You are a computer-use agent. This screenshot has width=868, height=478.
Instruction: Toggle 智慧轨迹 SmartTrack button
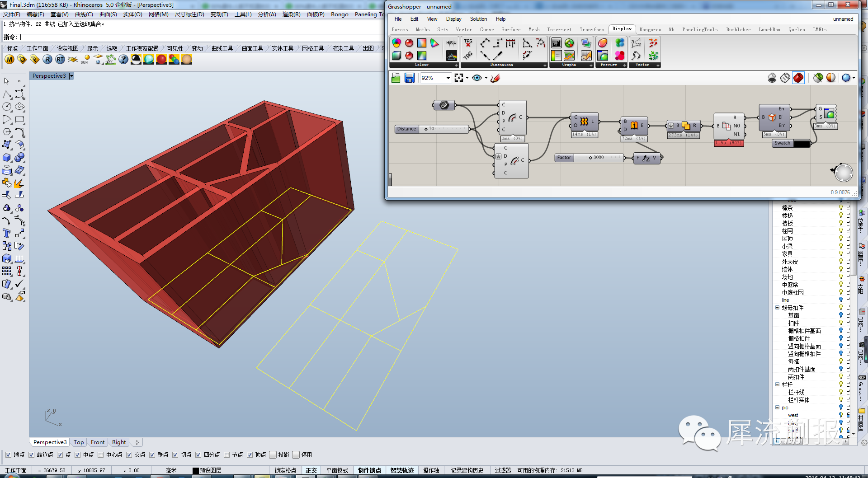402,470
